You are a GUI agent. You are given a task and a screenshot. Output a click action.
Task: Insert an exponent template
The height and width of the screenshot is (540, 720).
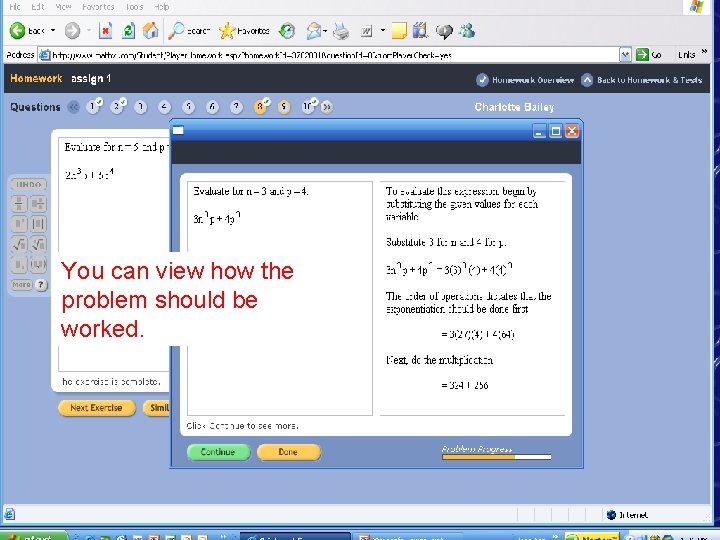coord(19,224)
